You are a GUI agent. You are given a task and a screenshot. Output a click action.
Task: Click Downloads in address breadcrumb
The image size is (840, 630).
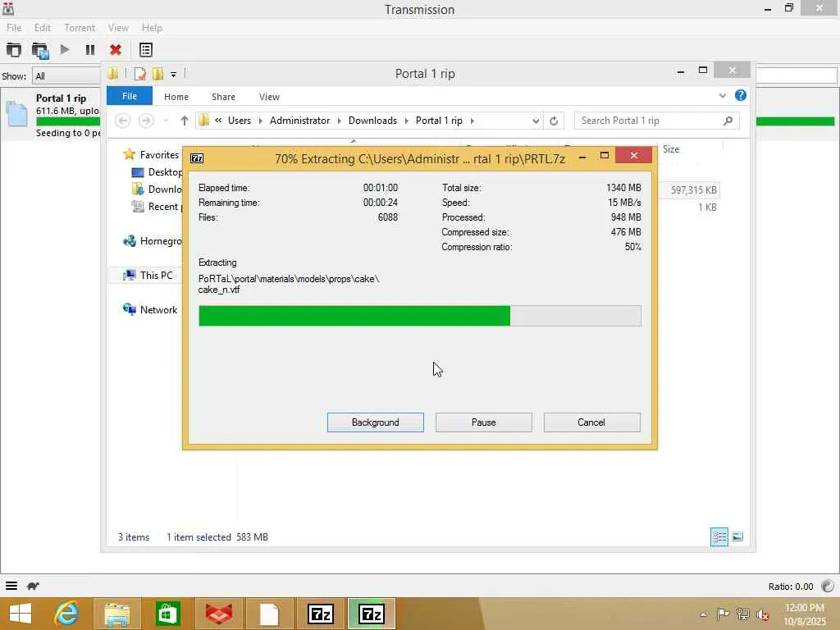[373, 121]
